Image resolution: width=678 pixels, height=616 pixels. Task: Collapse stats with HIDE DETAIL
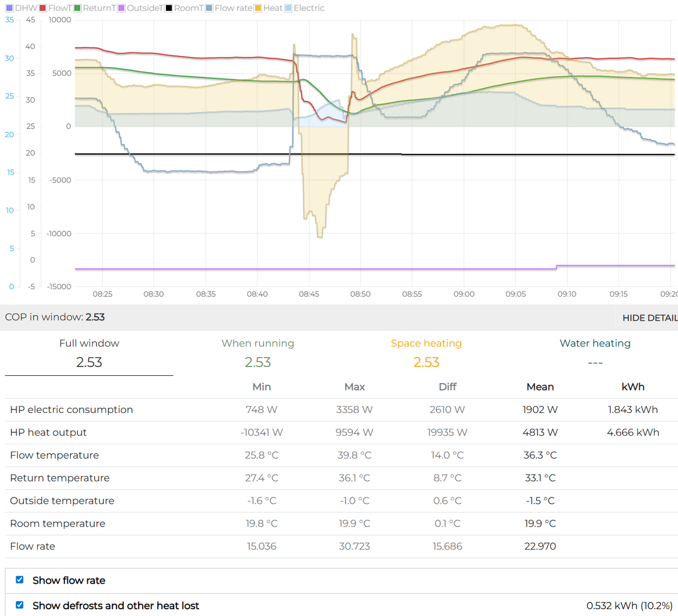649,318
